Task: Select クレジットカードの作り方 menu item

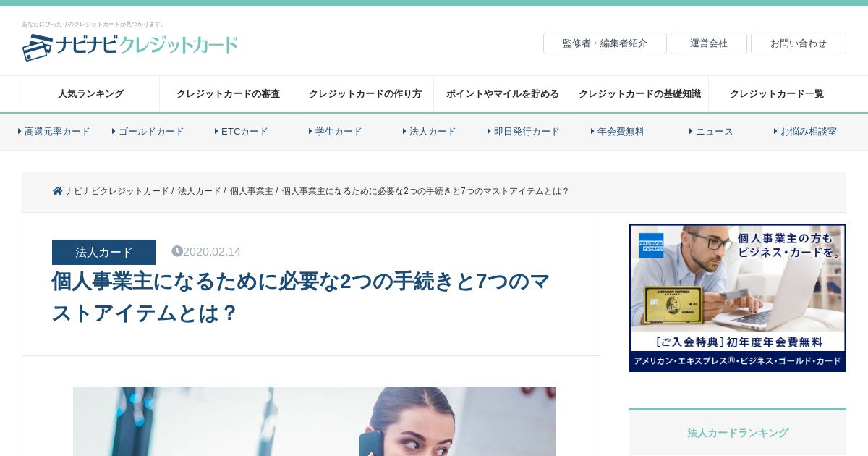Action: (365, 94)
